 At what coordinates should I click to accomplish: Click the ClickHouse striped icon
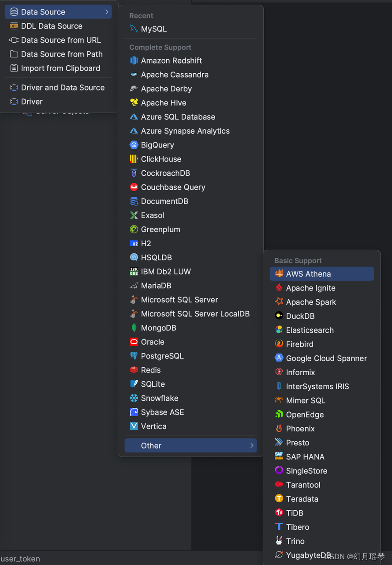point(134,159)
